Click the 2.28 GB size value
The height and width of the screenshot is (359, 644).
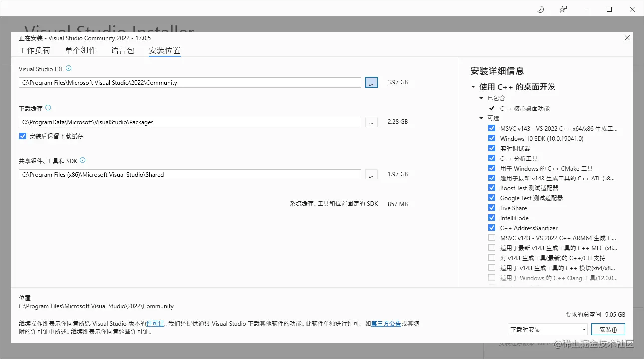(398, 122)
